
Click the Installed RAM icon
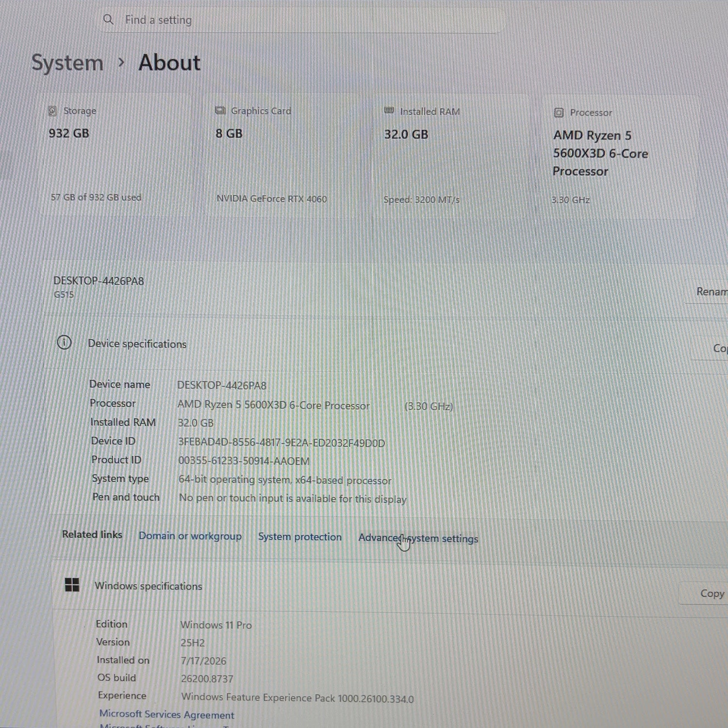pyautogui.click(x=389, y=111)
